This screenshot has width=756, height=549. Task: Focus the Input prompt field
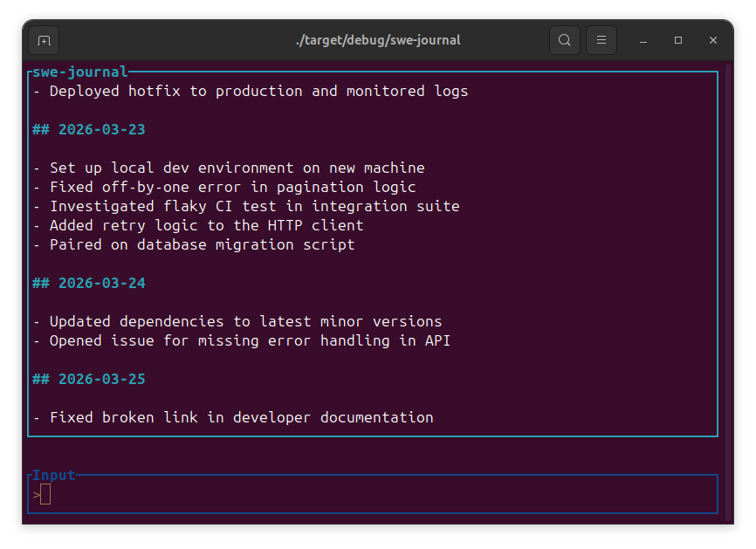pyautogui.click(x=373, y=495)
